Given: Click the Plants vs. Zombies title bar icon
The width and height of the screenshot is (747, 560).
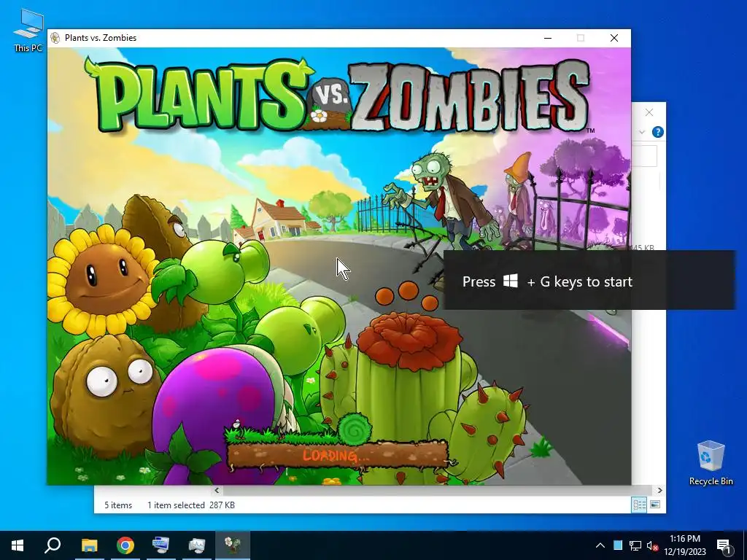Looking at the screenshot, I should click(x=55, y=38).
